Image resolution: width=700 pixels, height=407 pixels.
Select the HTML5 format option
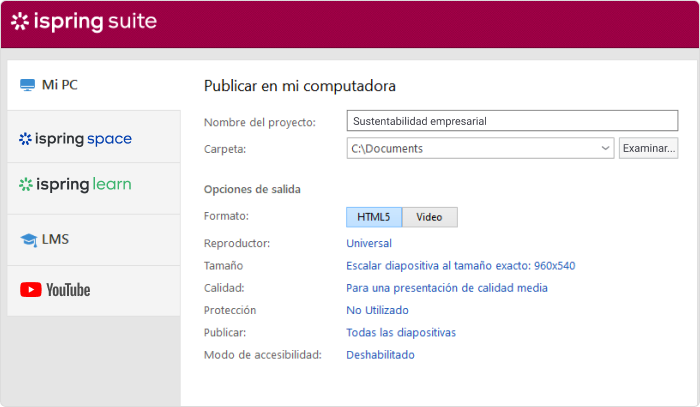(x=374, y=217)
